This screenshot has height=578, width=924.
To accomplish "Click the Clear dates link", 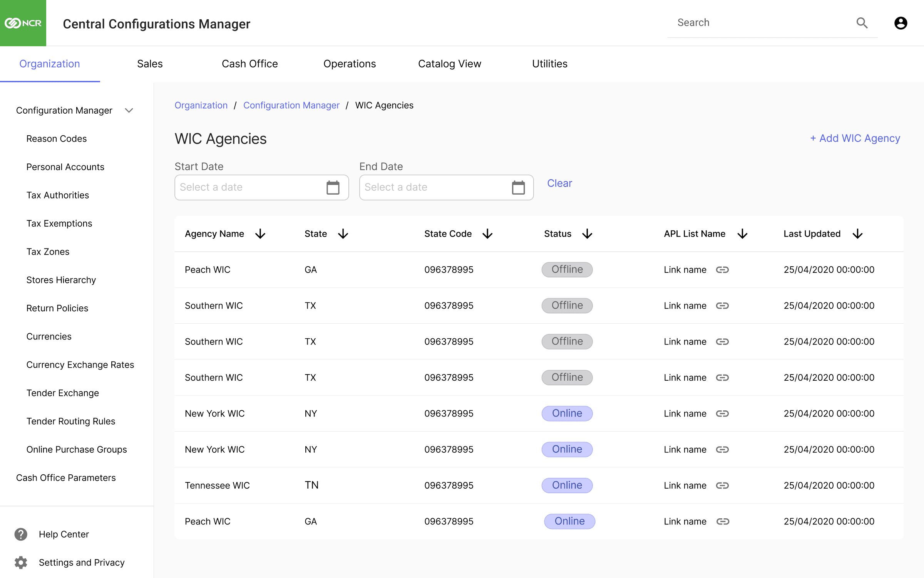I will tap(559, 183).
